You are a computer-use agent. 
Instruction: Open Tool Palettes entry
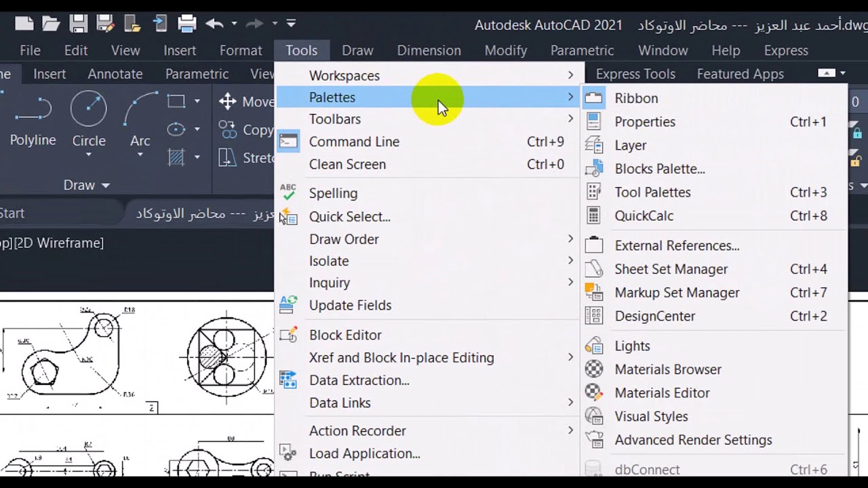point(715,192)
